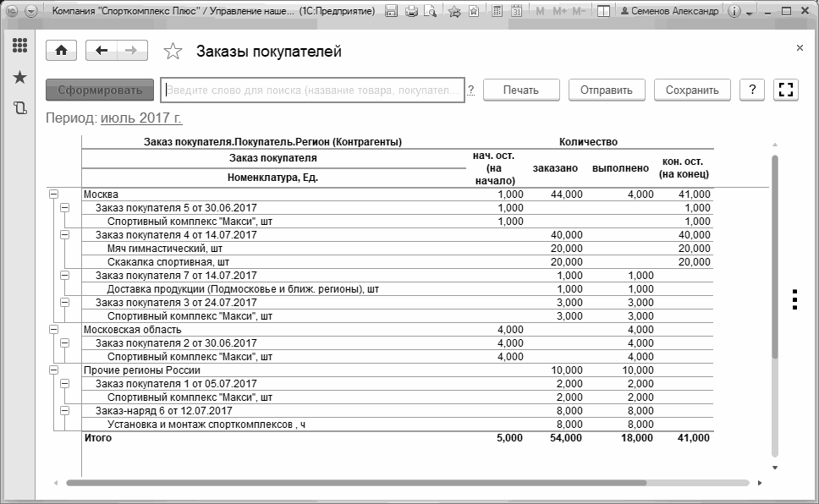The width and height of the screenshot is (819, 504).
Task: Collapse Заказ-наряд 6 от 12.07.2017
Action: pos(65,411)
